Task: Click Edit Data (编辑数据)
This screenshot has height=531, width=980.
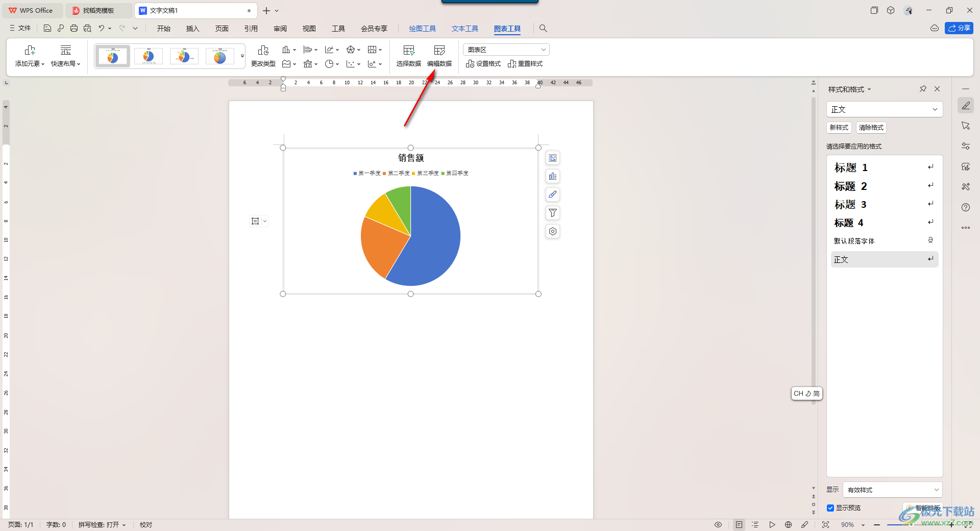Action: [x=439, y=56]
